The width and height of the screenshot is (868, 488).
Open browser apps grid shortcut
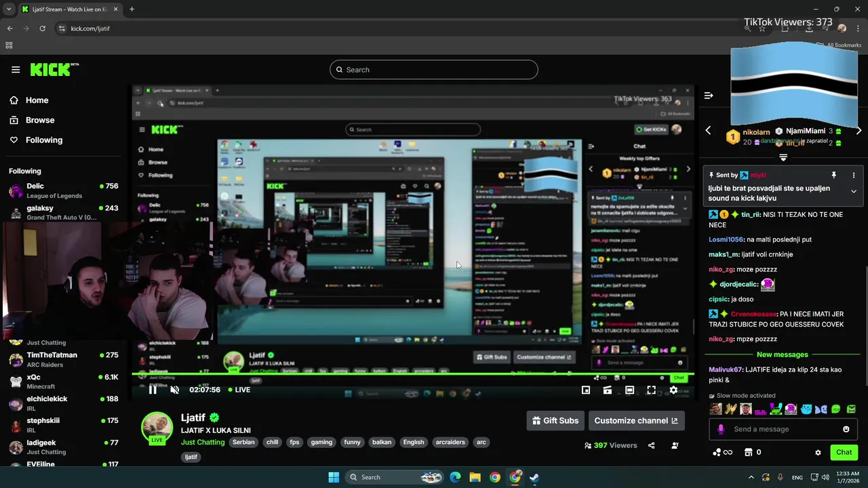[x=9, y=45]
